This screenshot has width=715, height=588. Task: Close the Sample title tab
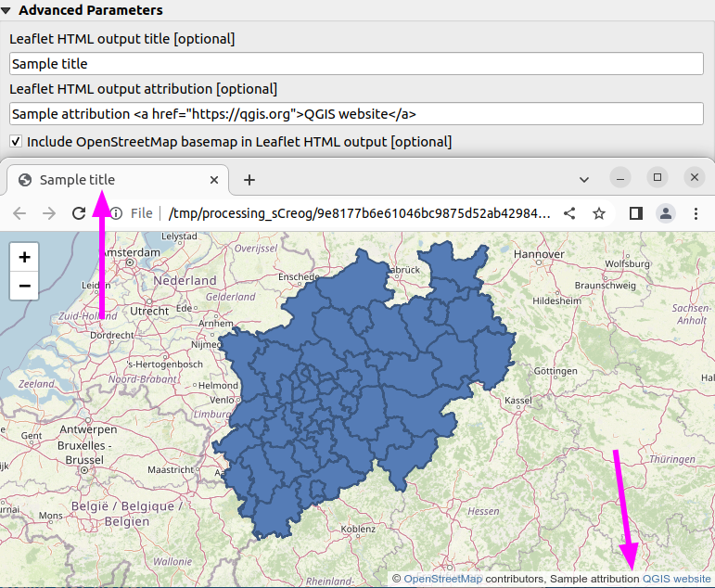(x=214, y=180)
